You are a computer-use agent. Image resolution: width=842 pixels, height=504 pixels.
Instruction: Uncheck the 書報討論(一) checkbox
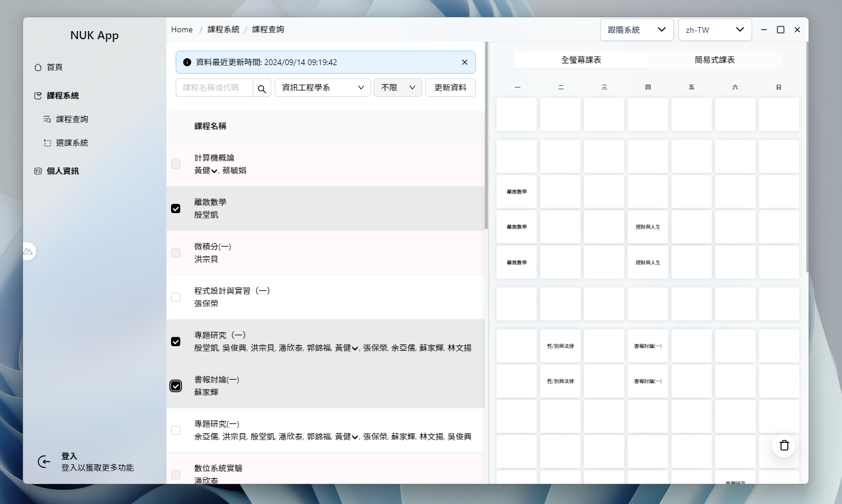coord(176,386)
